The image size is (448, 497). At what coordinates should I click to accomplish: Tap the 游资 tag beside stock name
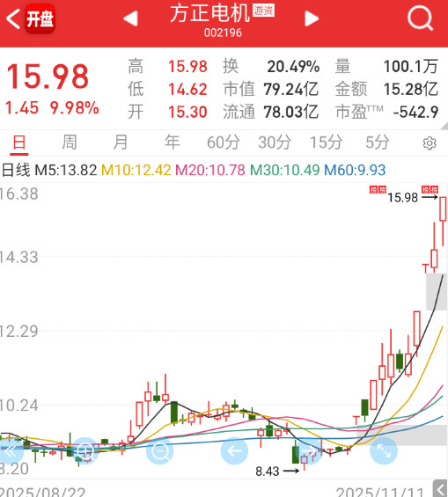(x=263, y=11)
